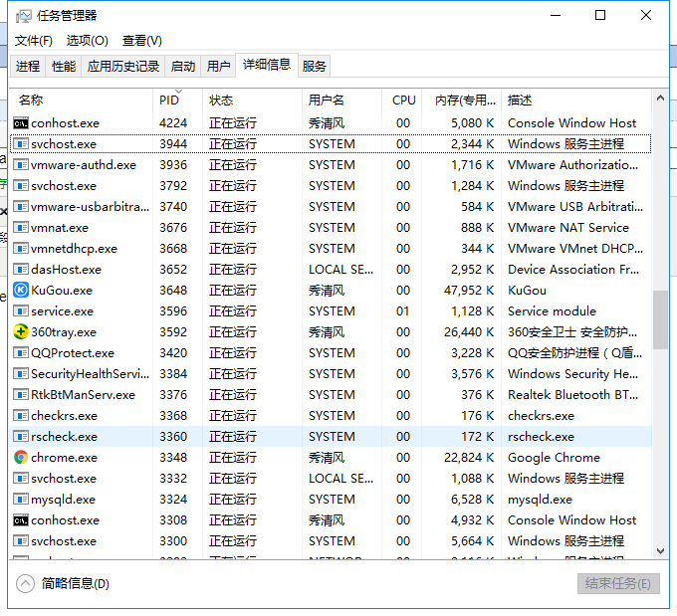Click LOCAL SE... user of dasHost.exe

341,270
